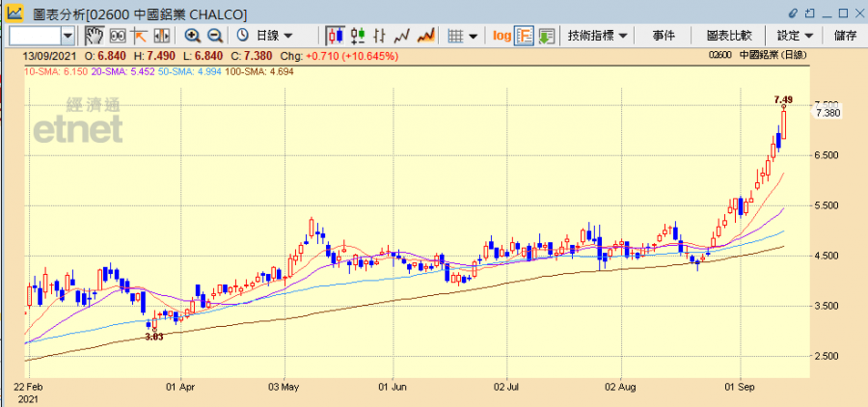The image size is (868, 407).
Task: Switch to candlestick chart type
Action: pyautogui.click(x=335, y=36)
